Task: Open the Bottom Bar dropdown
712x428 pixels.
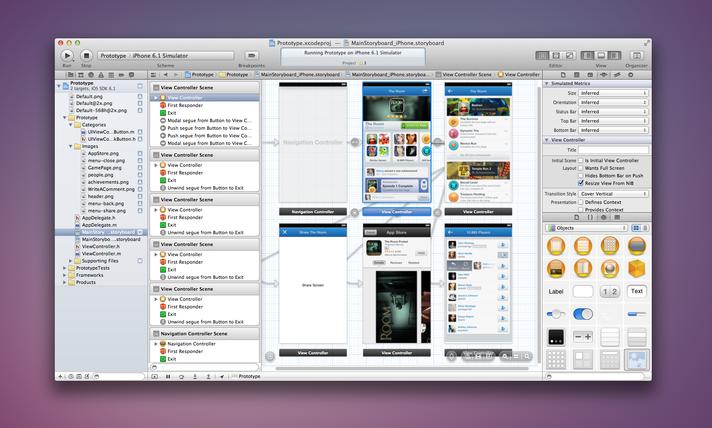Action: [x=613, y=130]
